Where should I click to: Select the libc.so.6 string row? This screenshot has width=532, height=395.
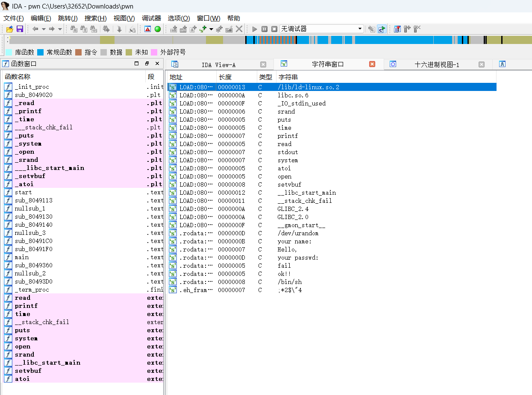pyautogui.click(x=332, y=95)
